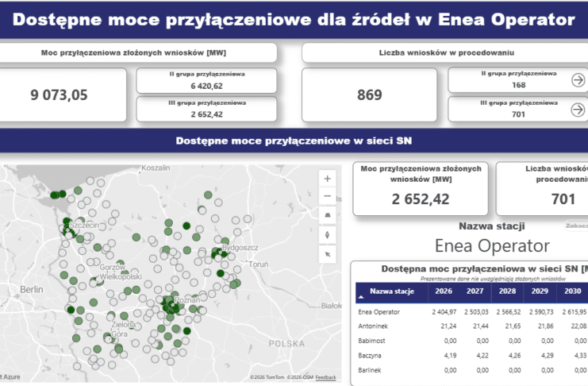Click the III grupa 2 652,42 card
This screenshot has height=386, width=588.
[206, 110]
